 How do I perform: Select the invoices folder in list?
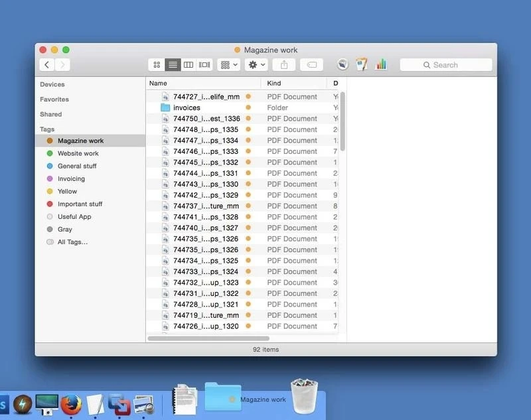point(187,107)
